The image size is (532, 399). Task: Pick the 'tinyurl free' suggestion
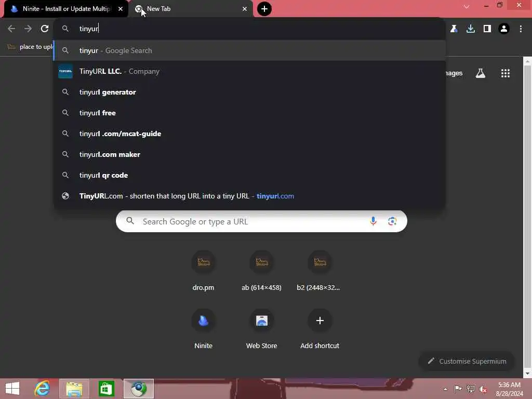click(x=250, y=113)
